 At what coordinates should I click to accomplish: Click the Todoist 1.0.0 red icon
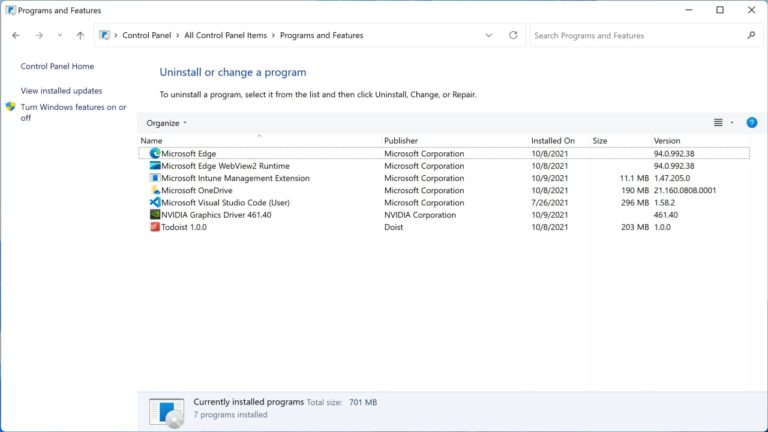[155, 227]
